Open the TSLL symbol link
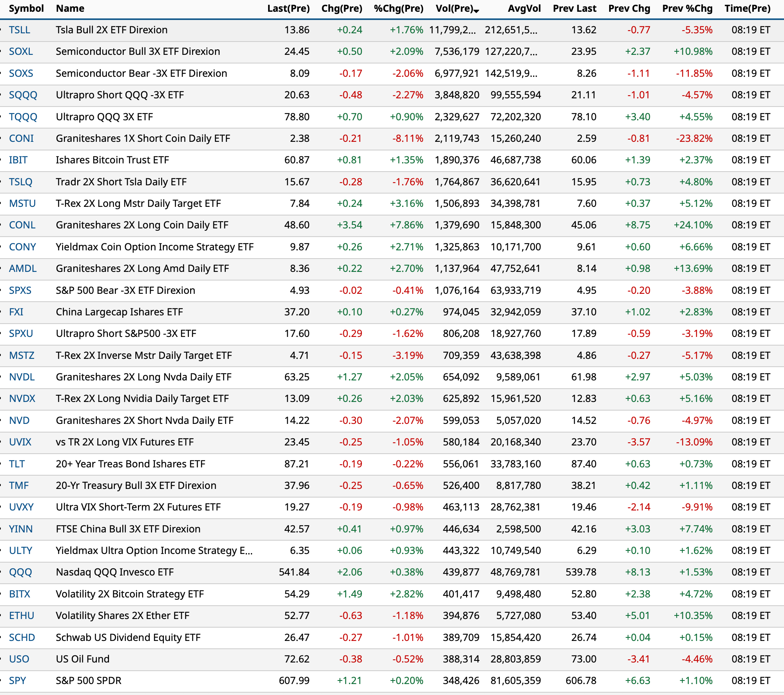The image size is (784, 695). tap(19, 30)
